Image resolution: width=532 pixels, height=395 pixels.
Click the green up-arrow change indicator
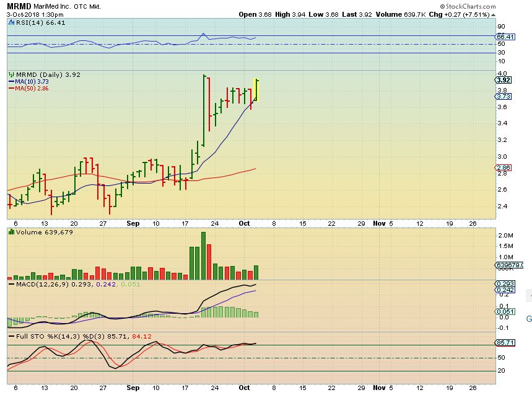point(493,15)
